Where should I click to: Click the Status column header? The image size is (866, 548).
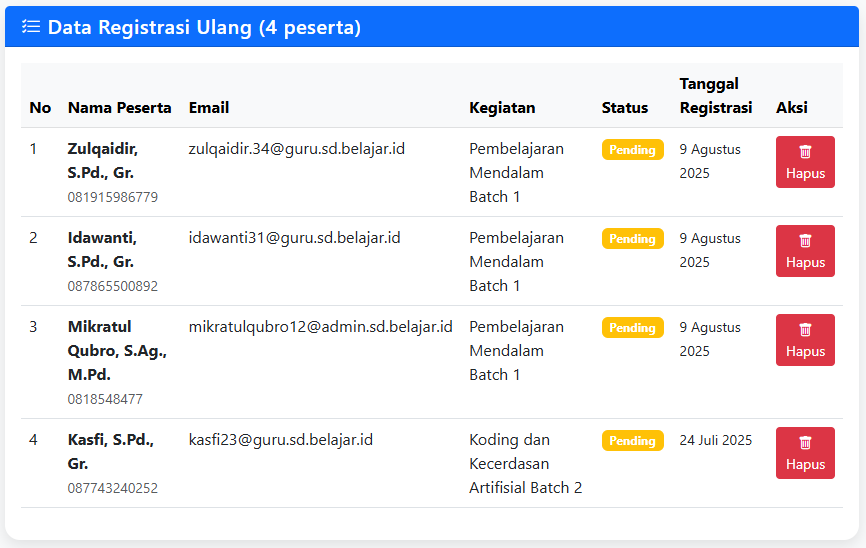coord(624,108)
